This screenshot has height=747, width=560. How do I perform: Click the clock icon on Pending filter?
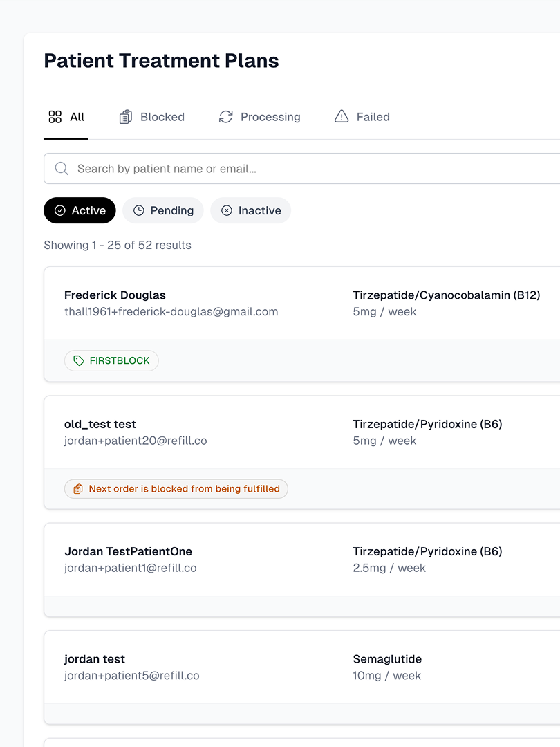tap(138, 210)
